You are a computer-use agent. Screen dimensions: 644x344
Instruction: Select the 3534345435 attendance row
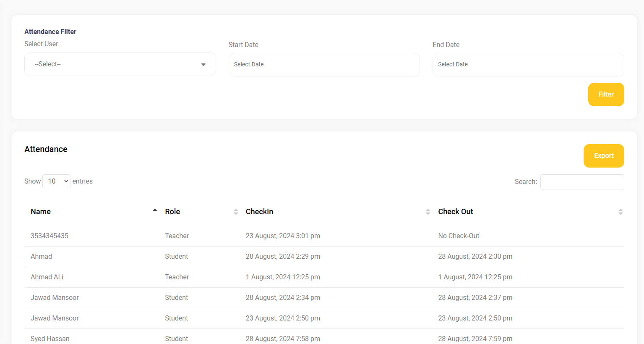(x=50, y=236)
